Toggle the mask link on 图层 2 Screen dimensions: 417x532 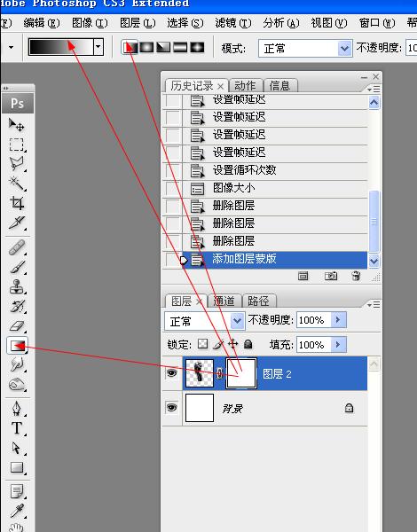[x=220, y=373]
